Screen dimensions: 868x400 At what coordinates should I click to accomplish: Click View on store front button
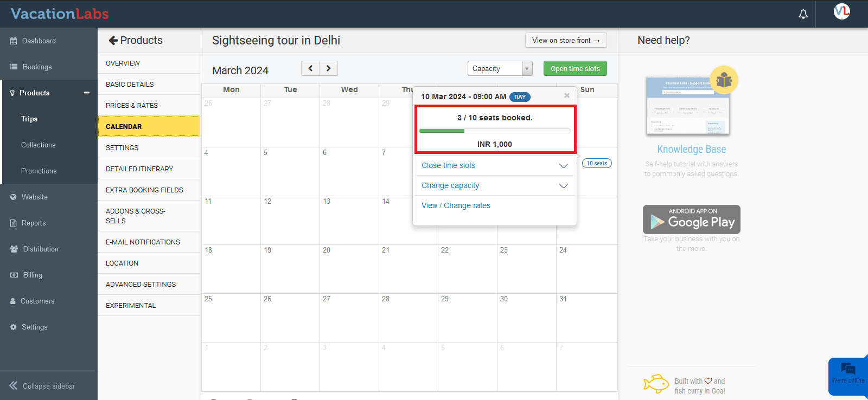566,40
